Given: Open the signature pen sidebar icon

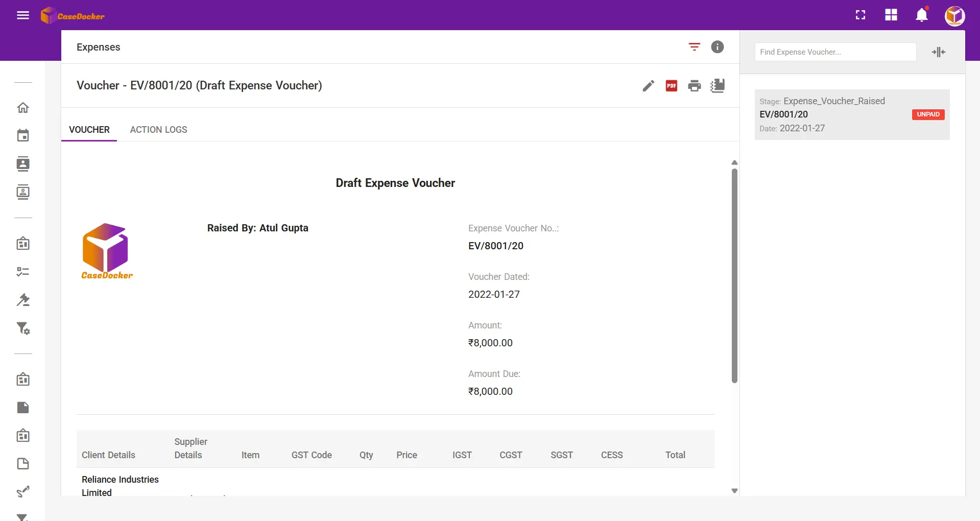Looking at the screenshot, I should tap(23, 491).
